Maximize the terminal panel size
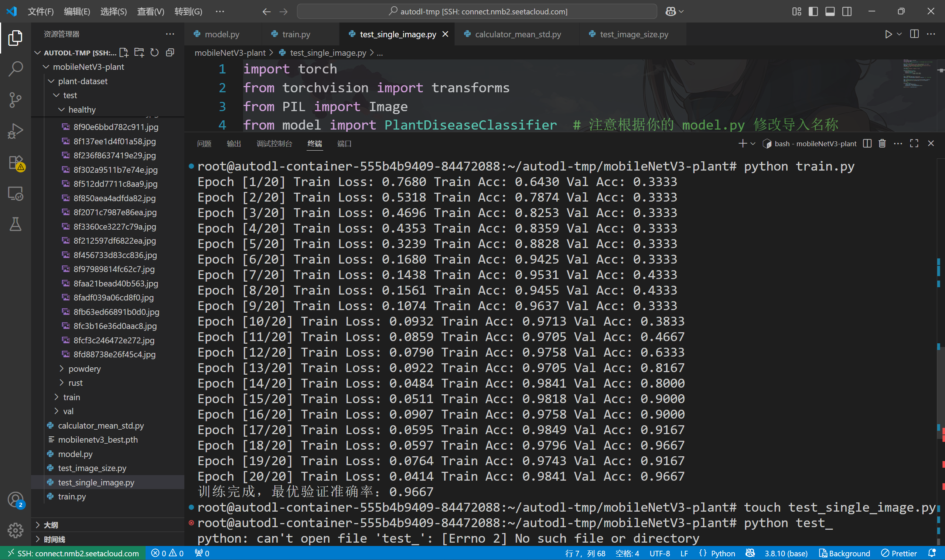This screenshot has height=560, width=945. 914,143
